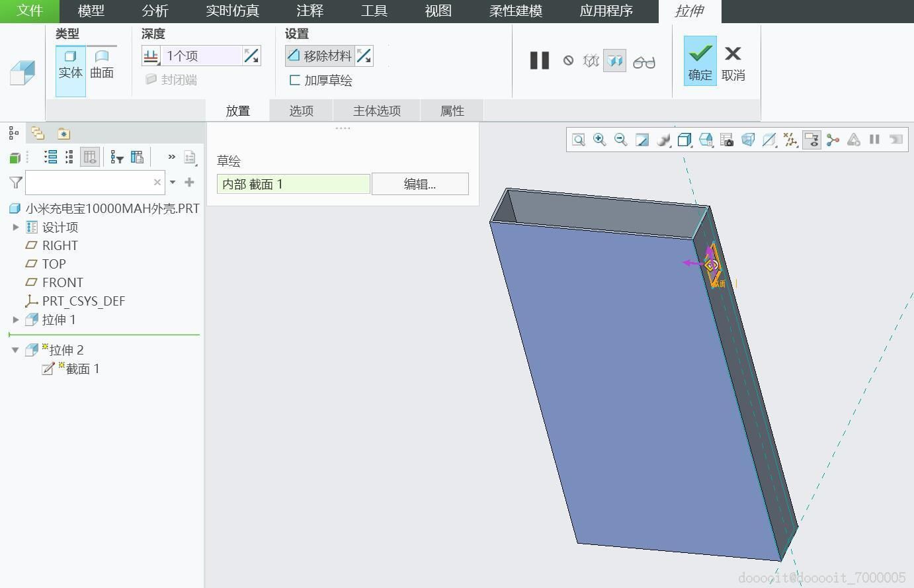
Task: Expand the 拉伸 1 tree node
Action: click(x=16, y=319)
